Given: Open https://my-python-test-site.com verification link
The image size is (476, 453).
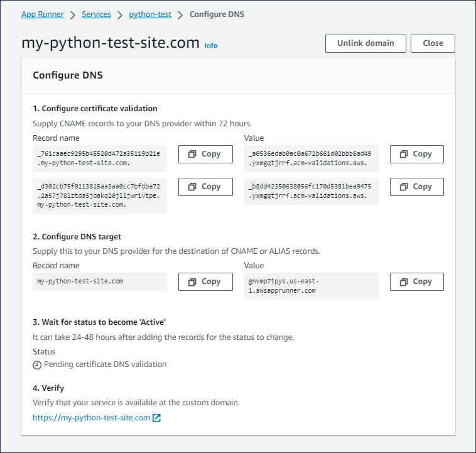Looking at the screenshot, I should [92, 418].
